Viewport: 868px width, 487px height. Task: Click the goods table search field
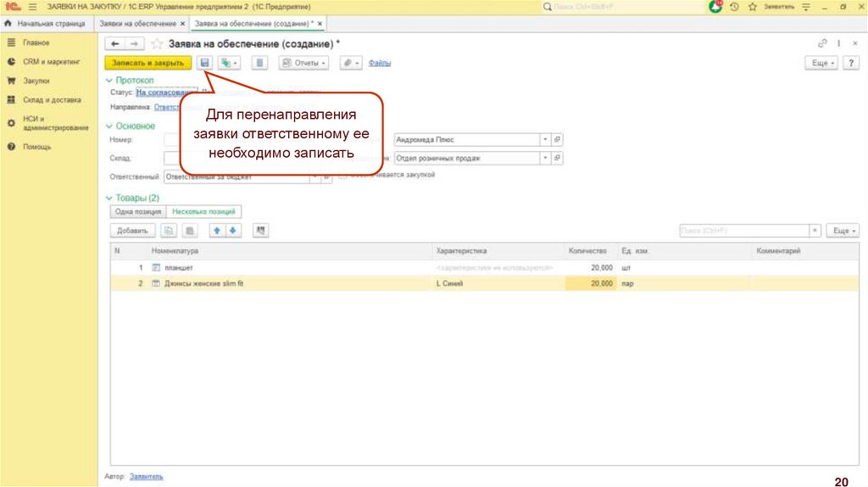coord(744,231)
